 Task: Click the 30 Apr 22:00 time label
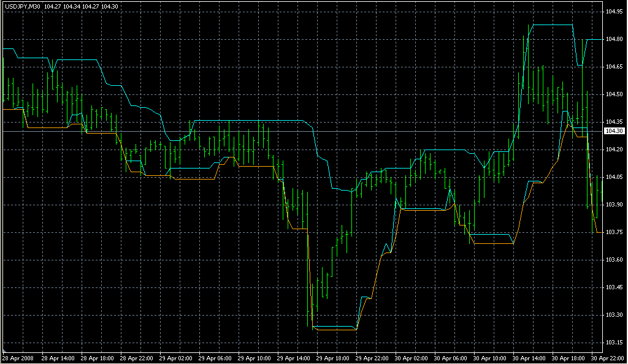click(x=607, y=358)
